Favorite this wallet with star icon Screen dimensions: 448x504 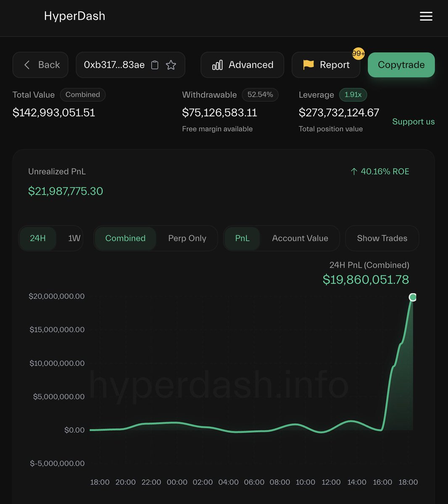(x=171, y=65)
